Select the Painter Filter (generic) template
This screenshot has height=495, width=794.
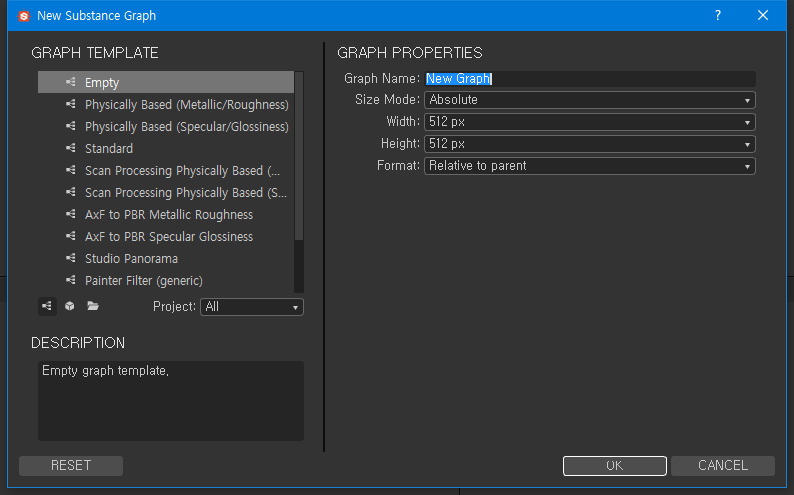pyautogui.click(x=166, y=280)
